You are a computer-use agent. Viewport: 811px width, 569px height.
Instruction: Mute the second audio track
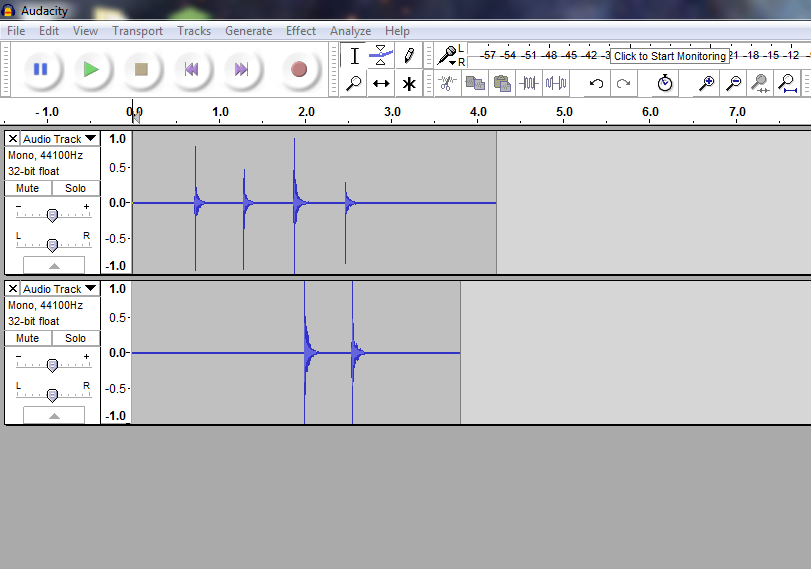point(27,338)
